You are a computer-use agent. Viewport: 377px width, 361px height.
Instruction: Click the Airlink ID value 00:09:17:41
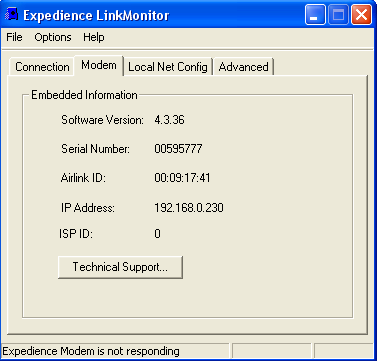182,178
